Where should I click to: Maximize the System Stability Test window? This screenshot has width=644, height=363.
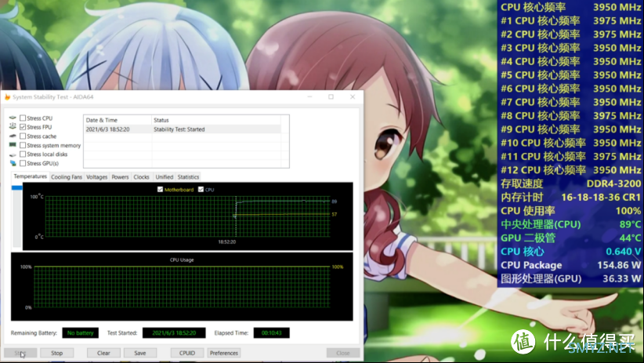pyautogui.click(x=331, y=97)
